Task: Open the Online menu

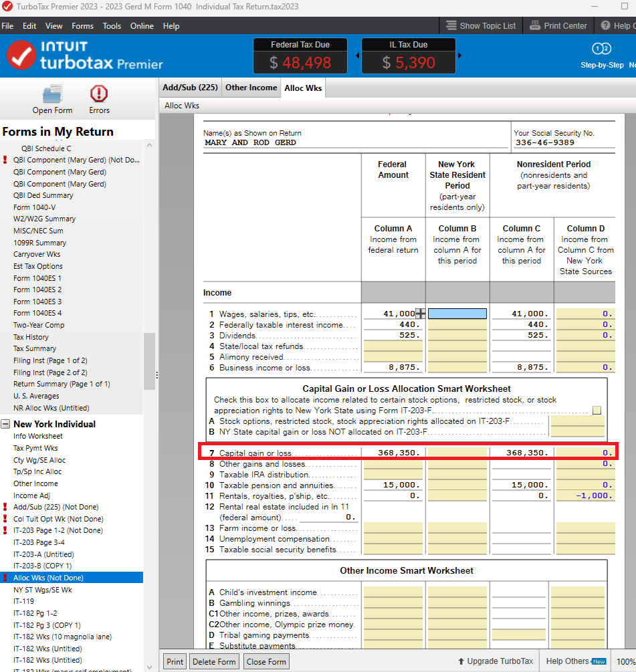Action: pos(142,25)
